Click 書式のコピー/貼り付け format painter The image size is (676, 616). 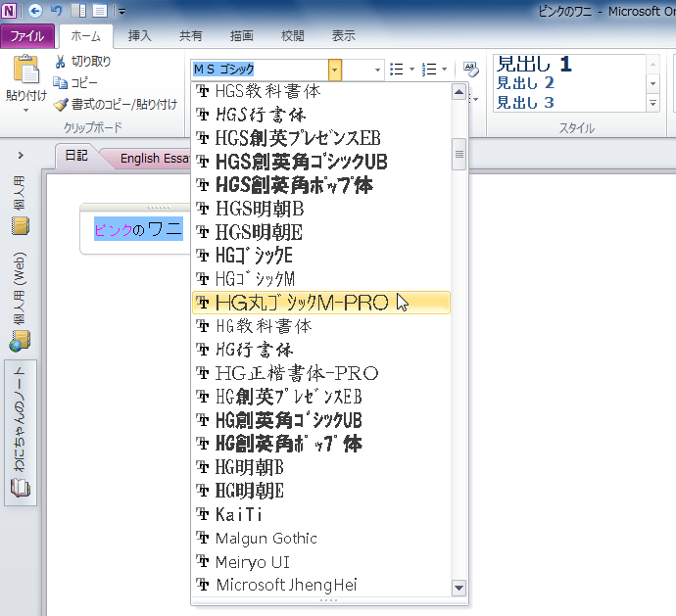(116, 105)
